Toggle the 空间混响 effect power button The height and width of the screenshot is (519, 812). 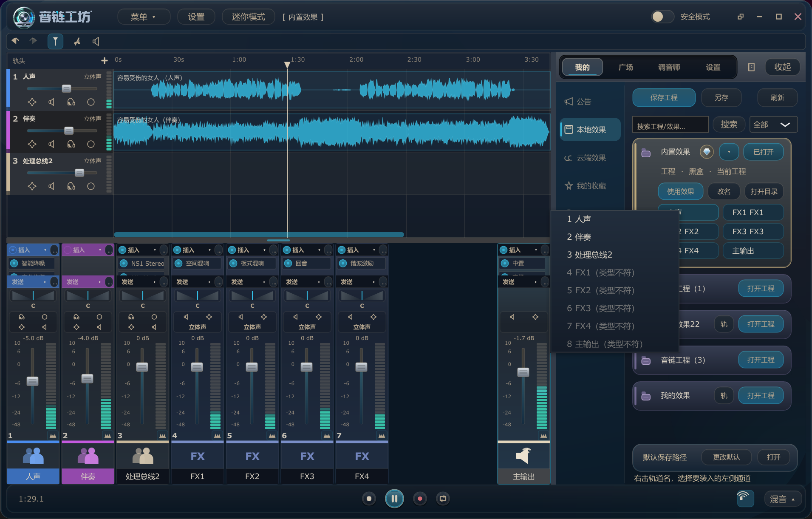click(x=178, y=263)
